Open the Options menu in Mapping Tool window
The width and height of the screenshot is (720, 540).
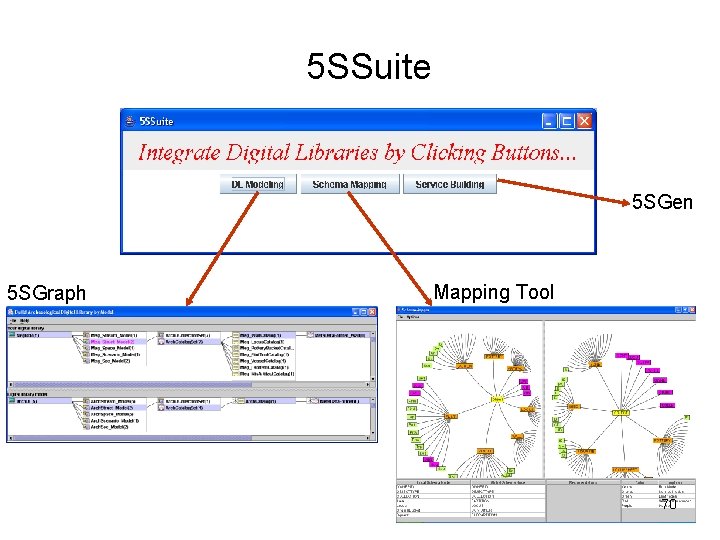(413, 317)
